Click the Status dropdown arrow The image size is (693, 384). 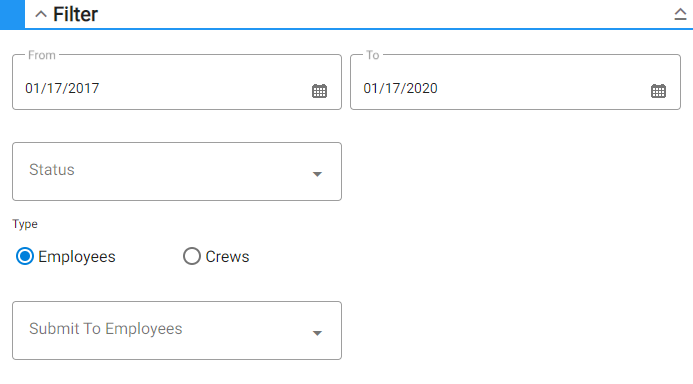tap(317, 174)
